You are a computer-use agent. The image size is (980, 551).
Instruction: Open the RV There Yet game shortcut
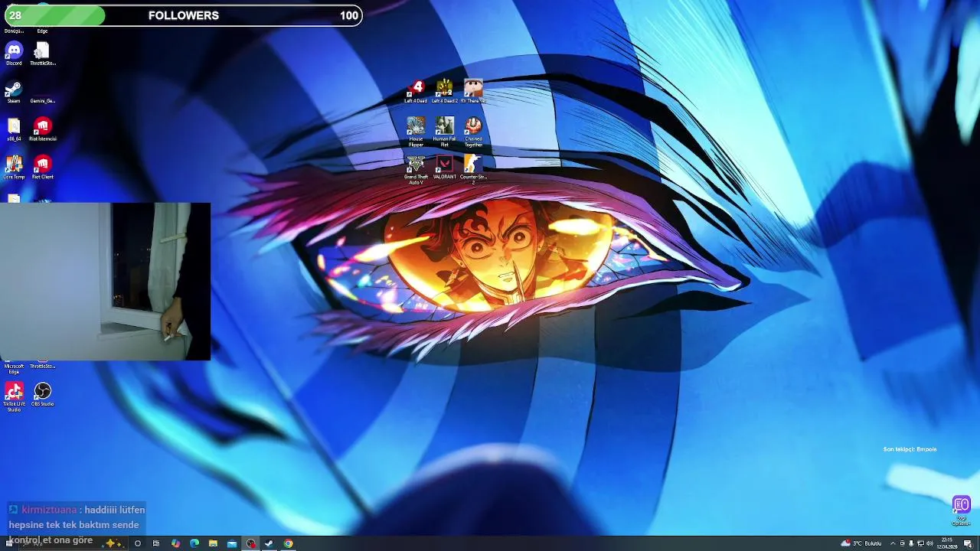coord(473,91)
